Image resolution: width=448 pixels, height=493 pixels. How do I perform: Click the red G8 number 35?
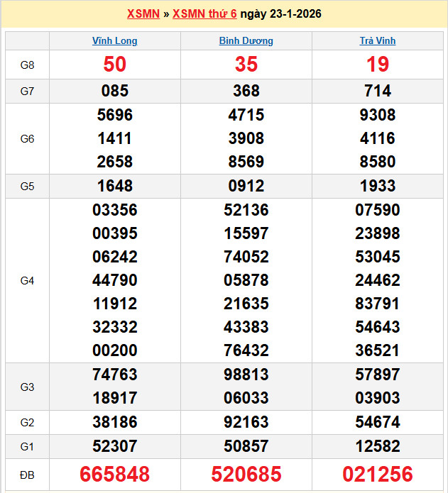click(x=246, y=65)
